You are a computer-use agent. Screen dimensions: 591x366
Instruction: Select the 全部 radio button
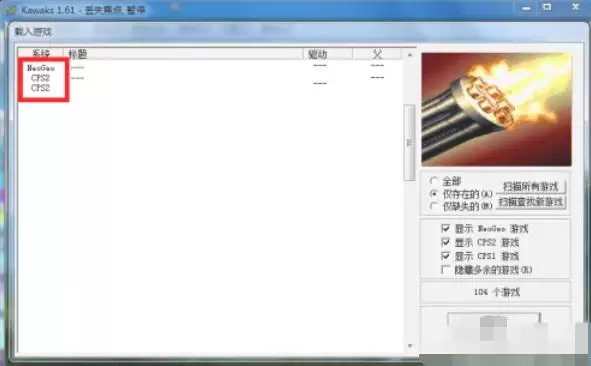[x=434, y=181]
